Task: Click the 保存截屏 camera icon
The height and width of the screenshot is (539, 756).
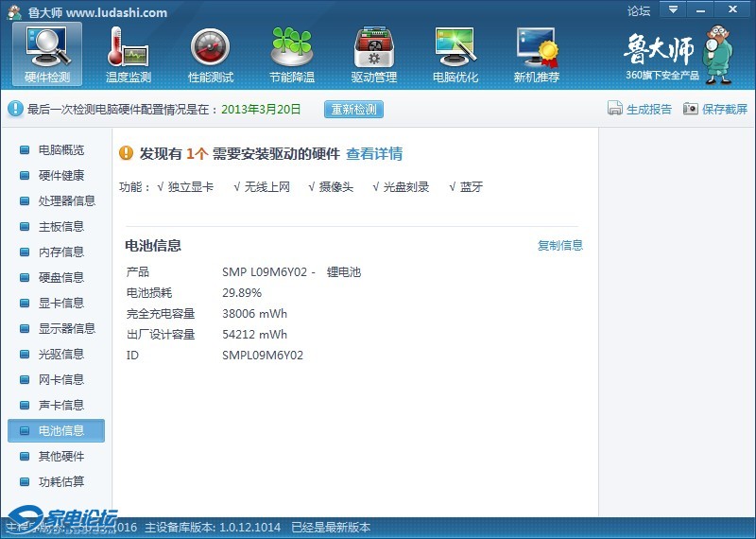Action: pyautogui.click(x=691, y=109)
